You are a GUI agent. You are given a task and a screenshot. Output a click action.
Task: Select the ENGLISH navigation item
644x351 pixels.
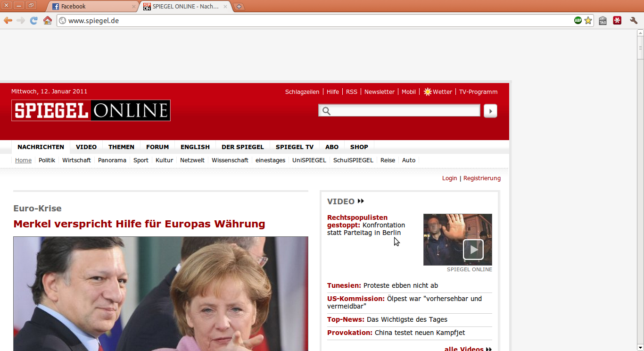click(x=195, y=147)
